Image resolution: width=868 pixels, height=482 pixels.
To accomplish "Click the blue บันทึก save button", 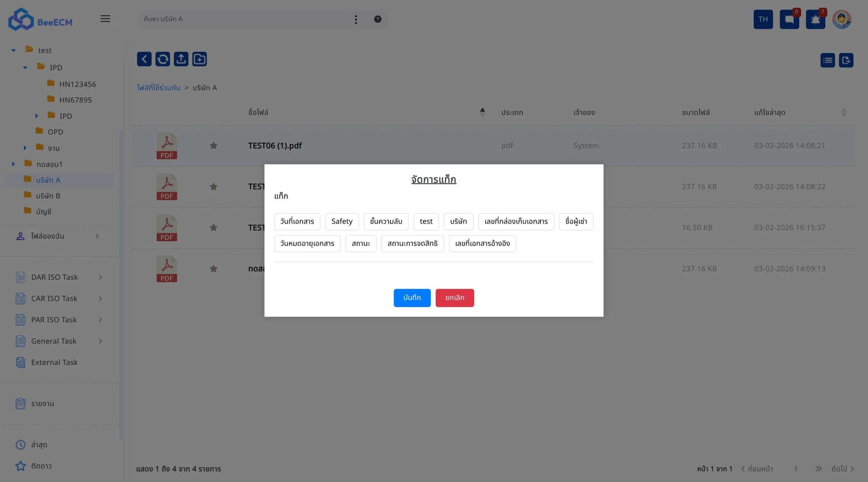I will coord(412,298).
